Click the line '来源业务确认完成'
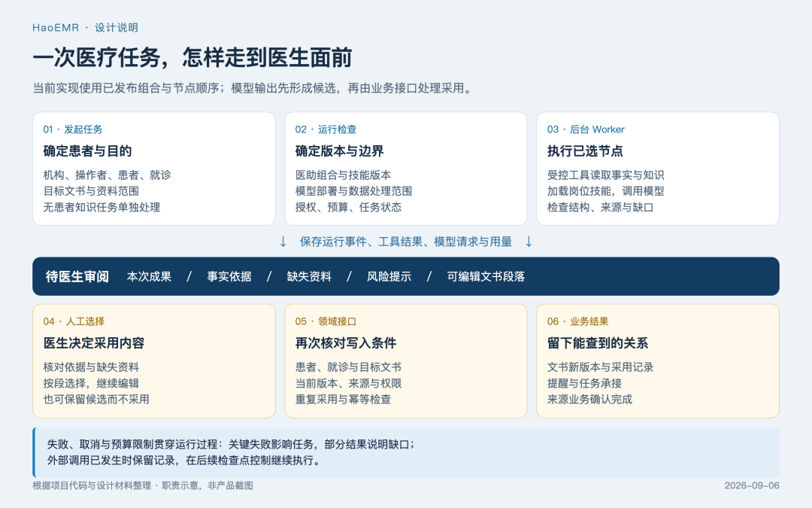This screenshot has height=508, width=812. [590, 399]
